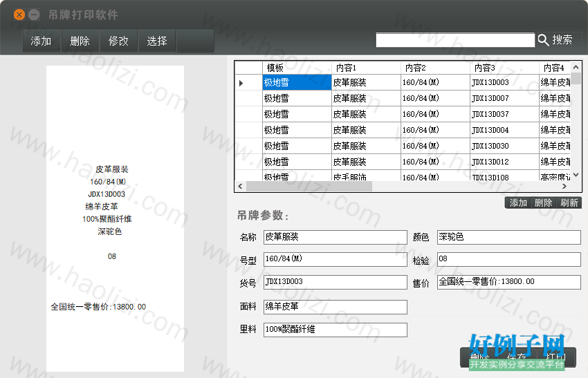Viewport: 588px width, 378px height.
Task: Click the 面料 field containing 绵羊皮革
Action: pyautogui.click(x=336, y=307)
